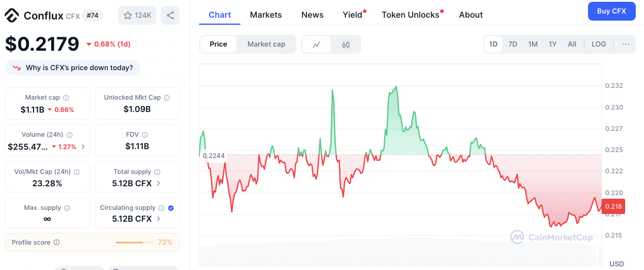Click the Profile score progress bar

(x=133, y=242)
